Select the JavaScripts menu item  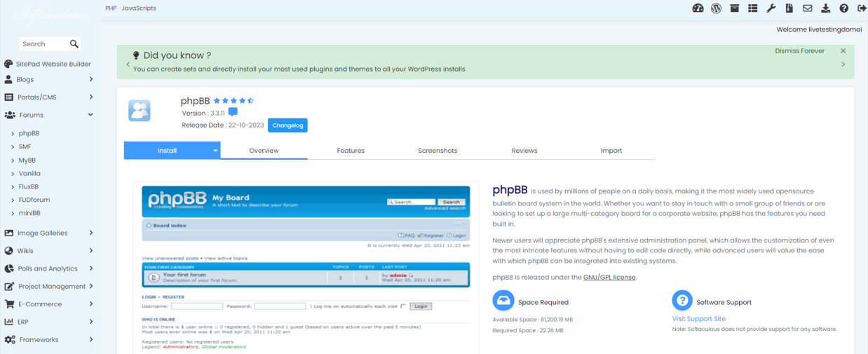139,8
